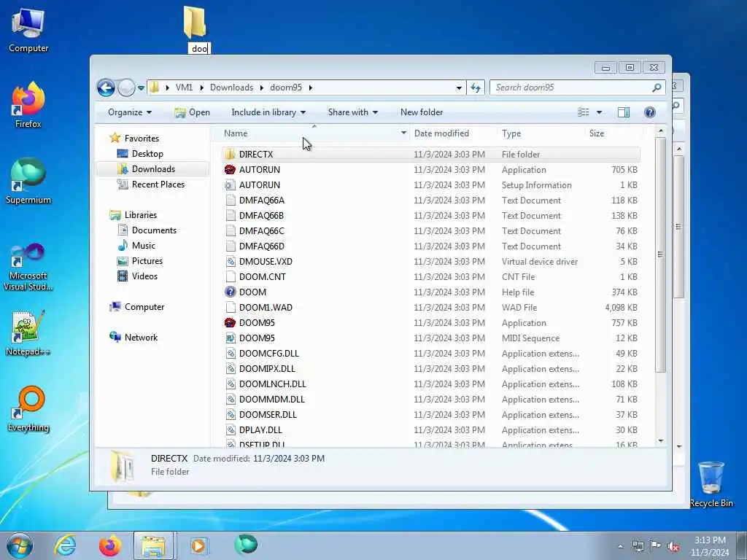Launch Internet Explorer from the taskbar
747x560 pixels.
coord(65,545)
